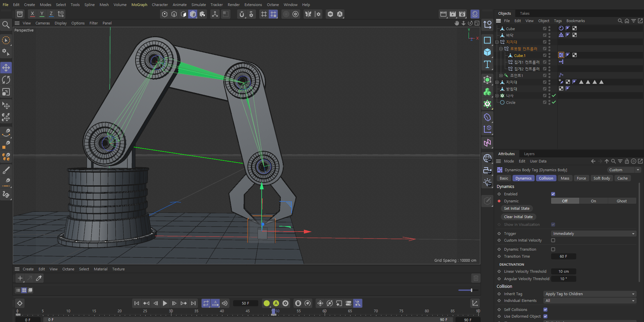
Task: Open the Simulate menu
Action: (x=199, y=5)
